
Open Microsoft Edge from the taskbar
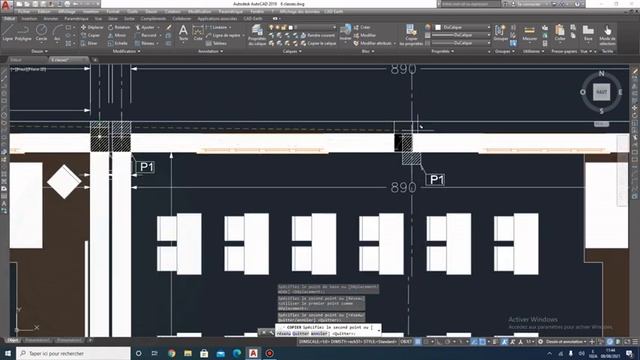(x=237, y=353)
